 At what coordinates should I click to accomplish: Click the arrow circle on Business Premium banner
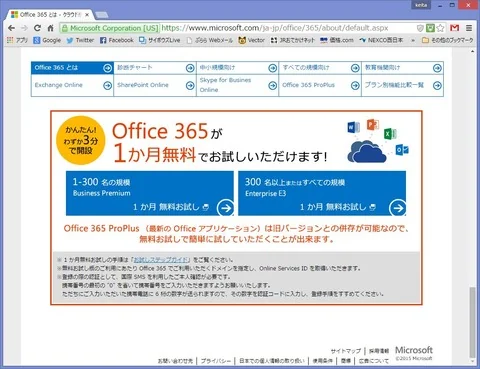click(226, 208)
